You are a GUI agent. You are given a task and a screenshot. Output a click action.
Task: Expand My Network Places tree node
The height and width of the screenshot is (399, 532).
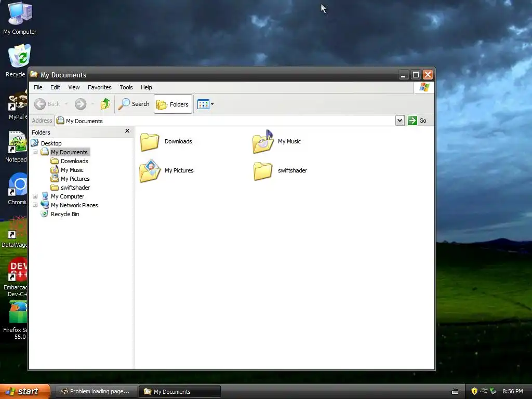click(x=35, y=205)
